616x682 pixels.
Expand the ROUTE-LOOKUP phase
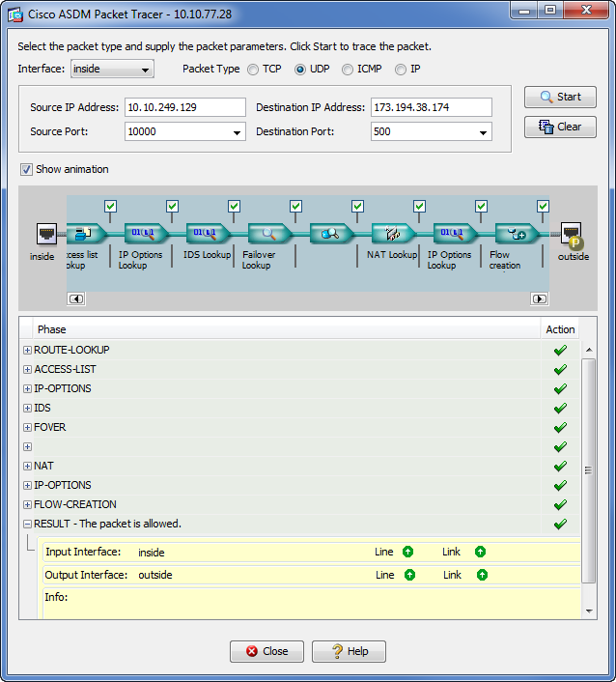[27, 350]
